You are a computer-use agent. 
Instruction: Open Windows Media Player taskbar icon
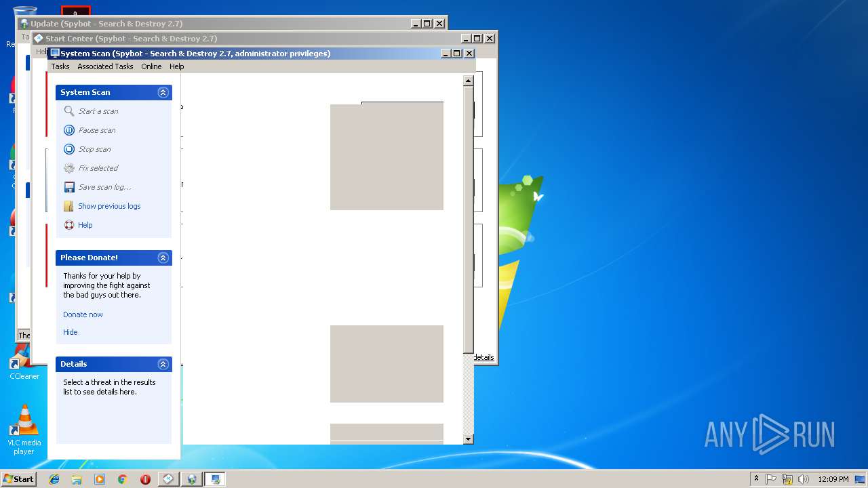[100, 479]
